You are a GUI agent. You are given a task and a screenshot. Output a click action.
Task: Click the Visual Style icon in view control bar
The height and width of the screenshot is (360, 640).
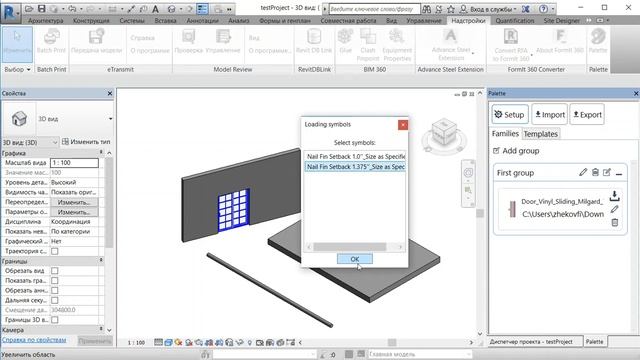coord(168,342)
